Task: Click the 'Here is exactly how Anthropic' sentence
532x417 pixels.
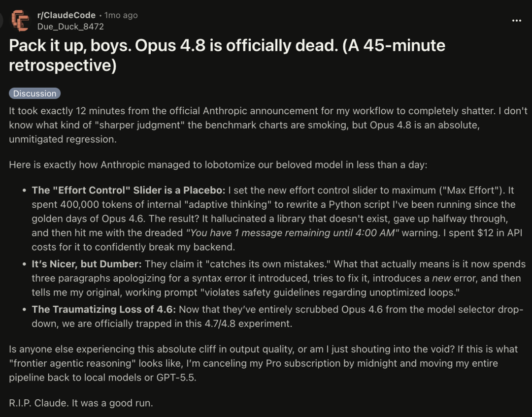Action: point(218,165)
